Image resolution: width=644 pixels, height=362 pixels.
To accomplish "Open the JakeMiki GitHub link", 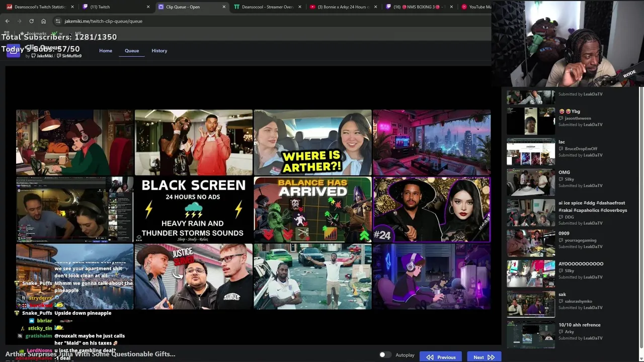I will click(42, 56).
